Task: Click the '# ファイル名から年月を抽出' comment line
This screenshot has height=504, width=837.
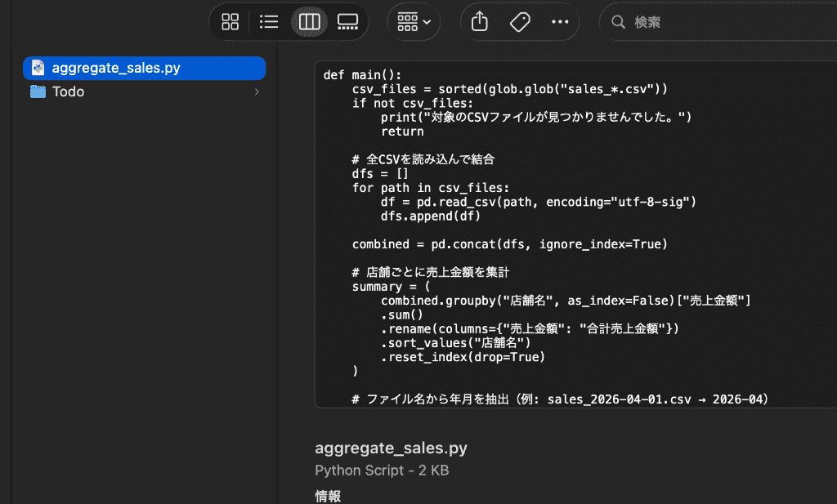Action: [x=560, y=399]
